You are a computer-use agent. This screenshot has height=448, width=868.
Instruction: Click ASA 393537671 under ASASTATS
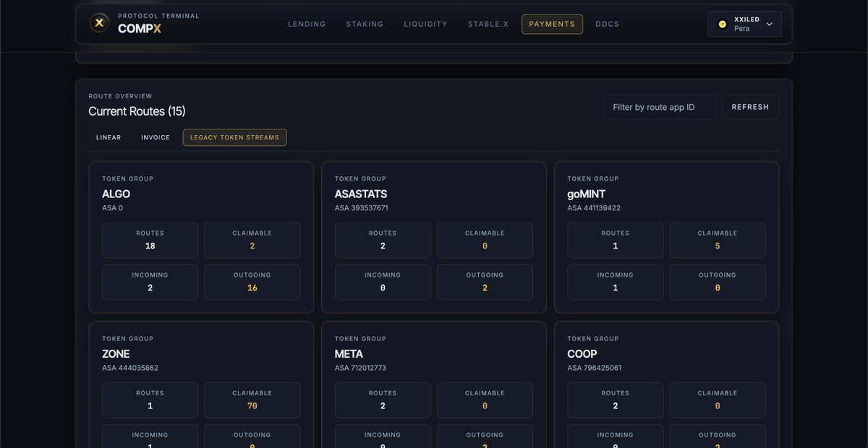362,208
